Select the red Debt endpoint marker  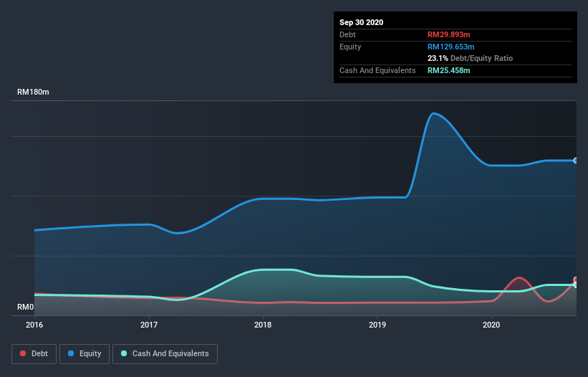576,280
